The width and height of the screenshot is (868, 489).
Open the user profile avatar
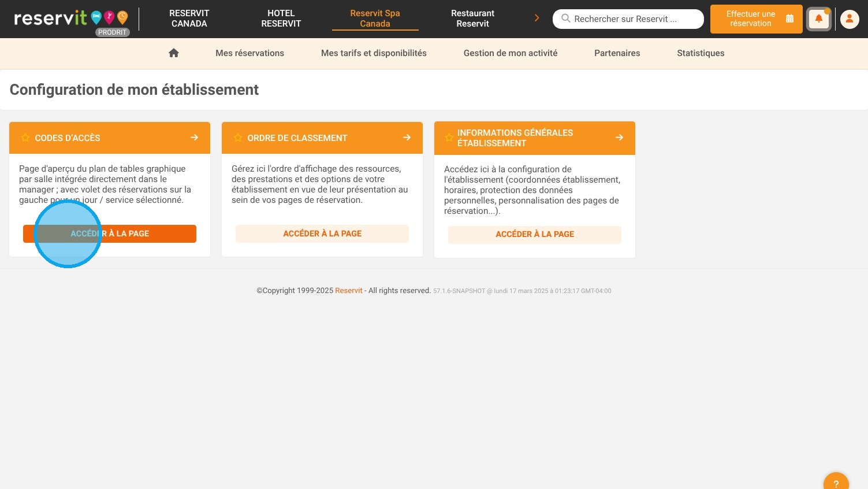[849, 19]
